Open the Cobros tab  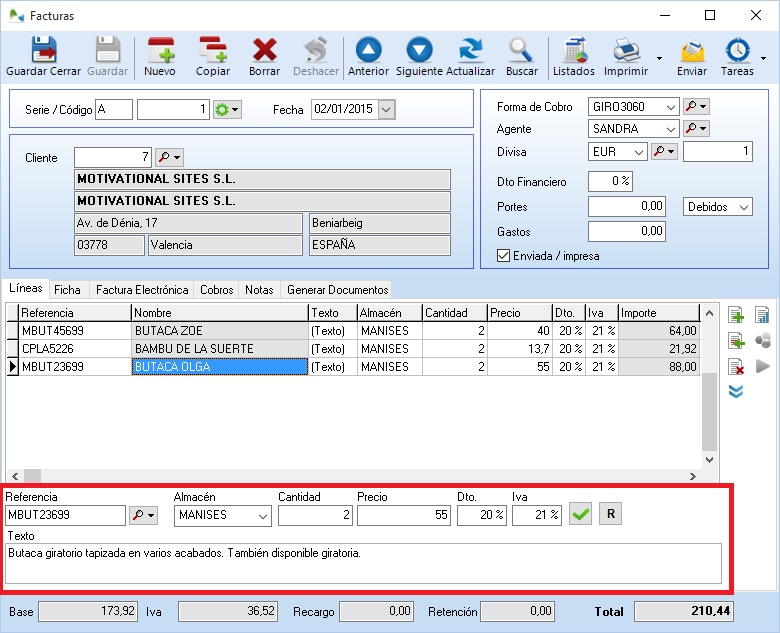[x=216, y=290]
